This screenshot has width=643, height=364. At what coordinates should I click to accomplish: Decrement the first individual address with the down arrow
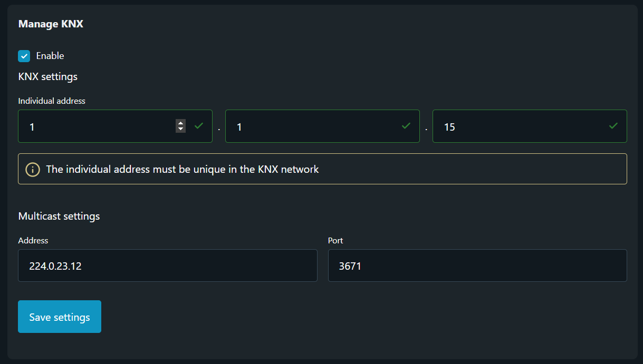[x=180, y=129]
